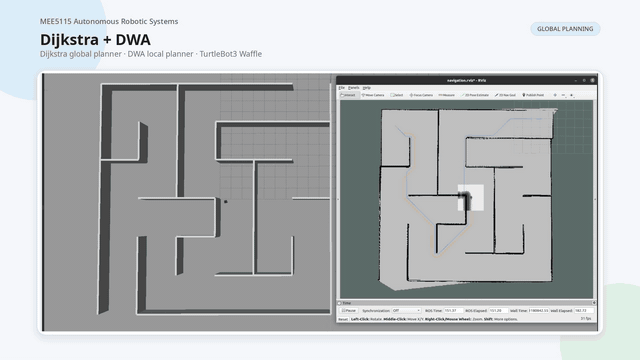The height and width of the screenshot is (360, 640).
Task: Choose the 2D Nav Goal tool
Action: click(x=505, y=95)
